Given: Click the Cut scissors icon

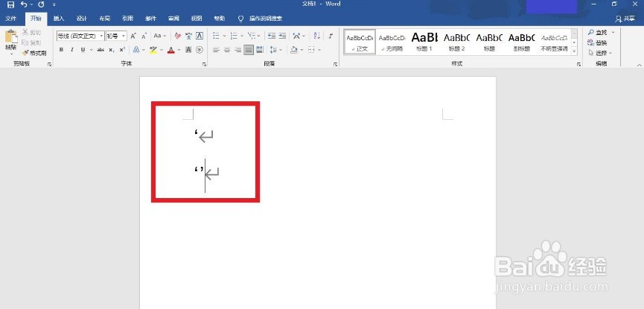Looking at the screenshot, I should [x=25, y=33].
